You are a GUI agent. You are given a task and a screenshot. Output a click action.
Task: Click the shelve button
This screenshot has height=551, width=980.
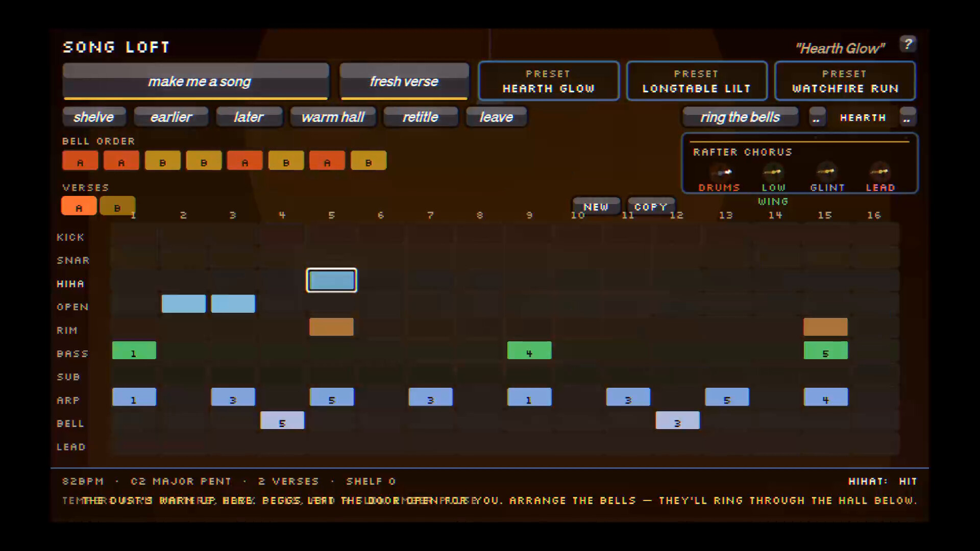pyautogui.click(x=94, y=117)
